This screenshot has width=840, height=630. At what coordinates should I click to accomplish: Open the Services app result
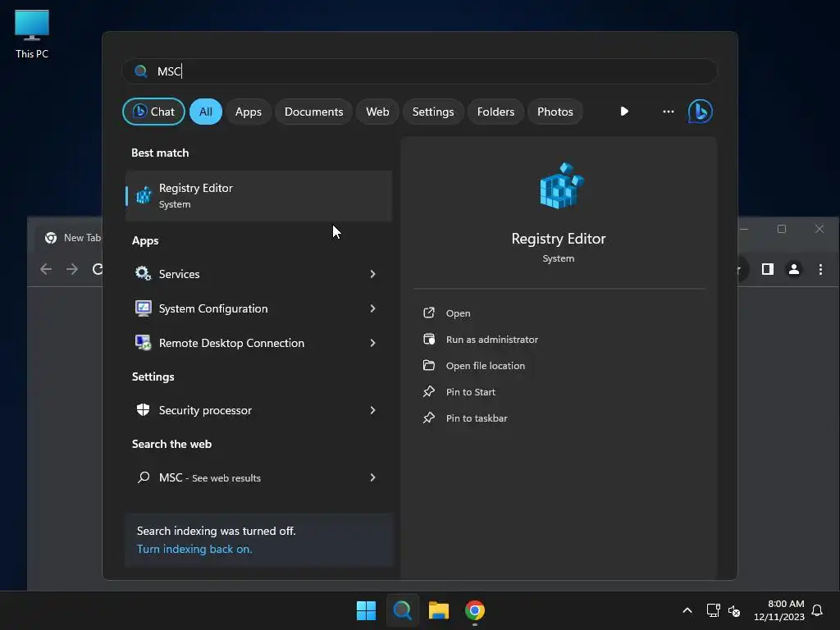click(x=258, y=274)
